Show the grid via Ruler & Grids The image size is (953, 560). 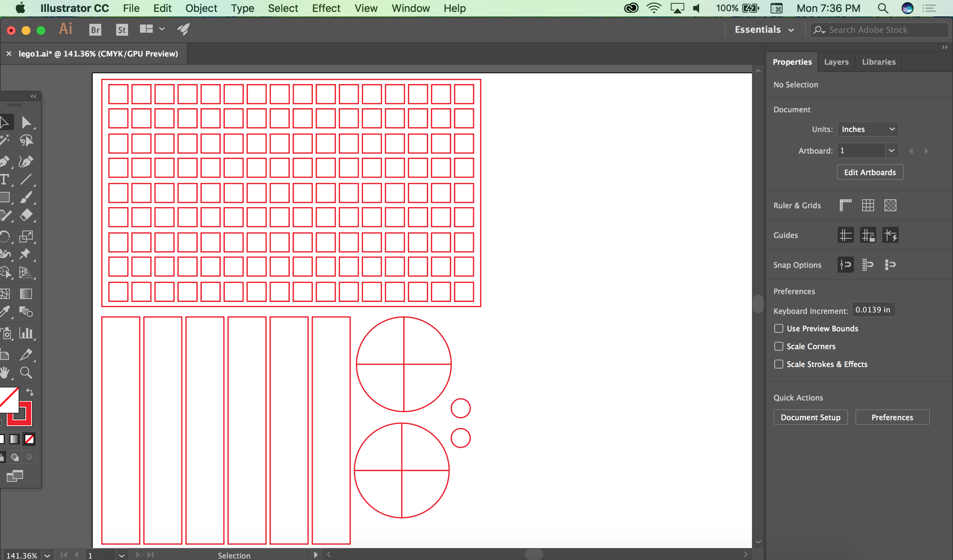[867, 205]
